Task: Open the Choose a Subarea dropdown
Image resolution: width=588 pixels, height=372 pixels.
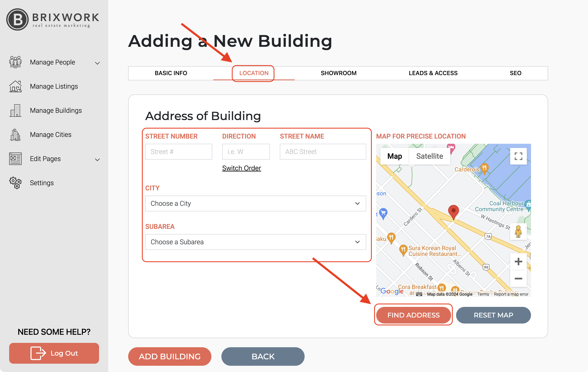Action: pos(256,242)
